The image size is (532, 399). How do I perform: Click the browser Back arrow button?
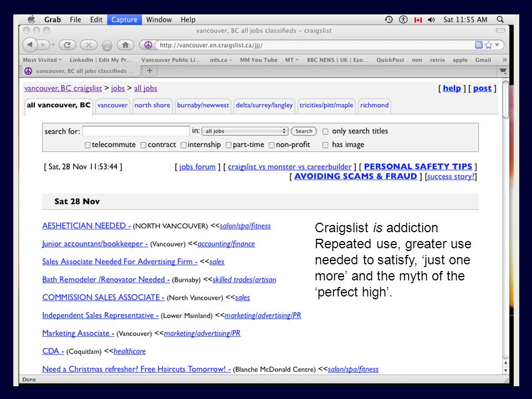pyautogui.click(x=30, y=45)
